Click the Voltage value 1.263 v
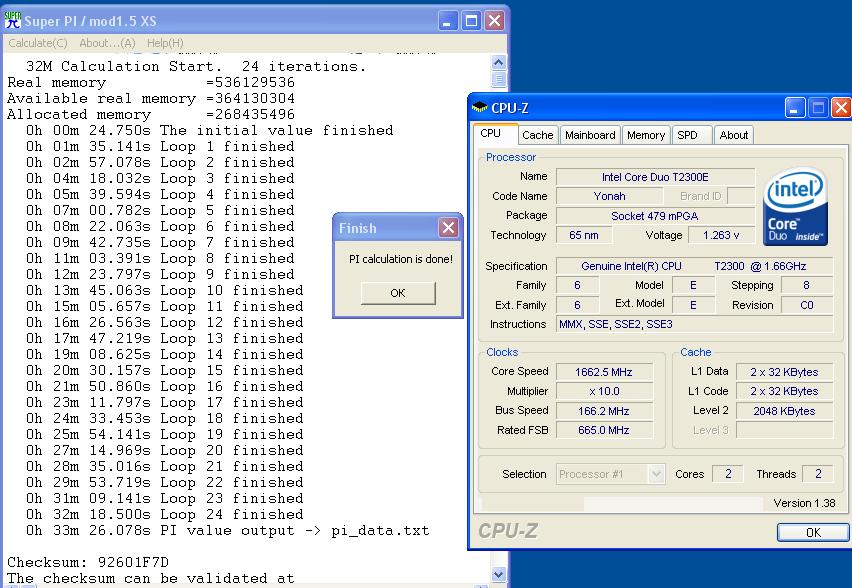This screenshot has height=588, width=852. pyautogui.click(x=721, y=235)
